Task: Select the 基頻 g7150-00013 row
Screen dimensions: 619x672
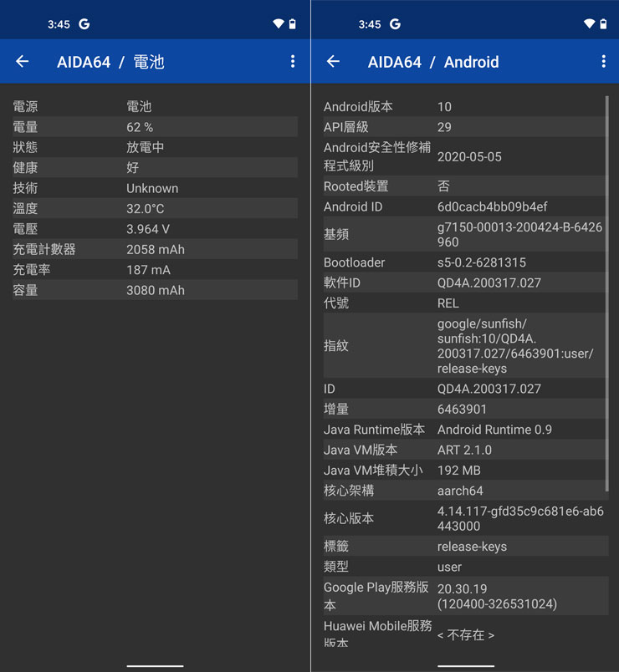Action: click(466, 234)
